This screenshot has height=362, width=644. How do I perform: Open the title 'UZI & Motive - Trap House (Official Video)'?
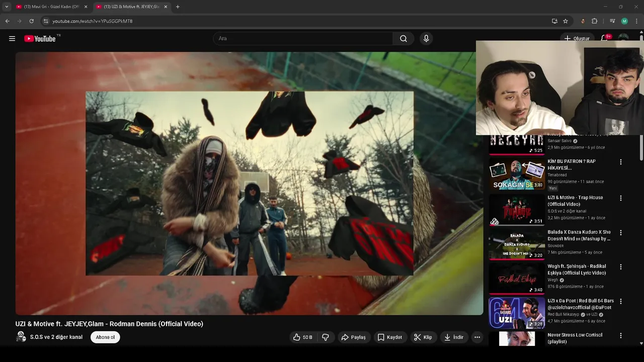coord(575,201)
